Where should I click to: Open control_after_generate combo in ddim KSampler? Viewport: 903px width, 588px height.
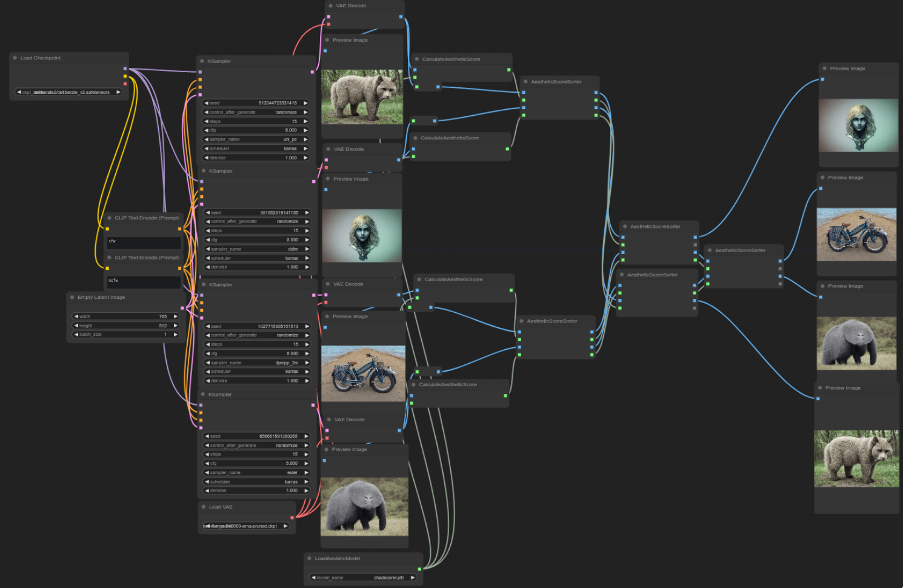coord(258,221)
